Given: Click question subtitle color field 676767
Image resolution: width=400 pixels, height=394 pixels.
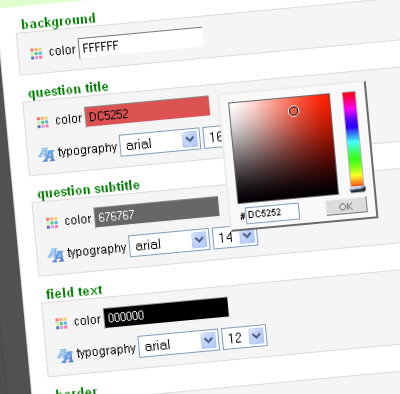Looking at the screenshot, I should 156,212.
